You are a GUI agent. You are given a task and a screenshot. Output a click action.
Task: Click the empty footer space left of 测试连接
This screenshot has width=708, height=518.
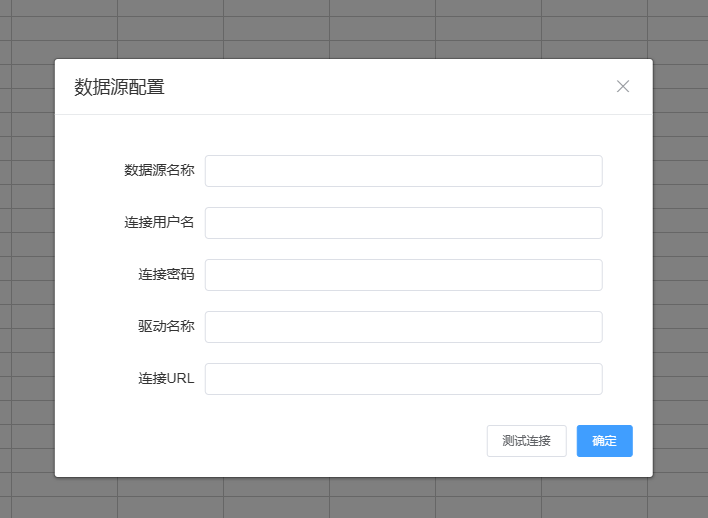click(x=270, y=441)
